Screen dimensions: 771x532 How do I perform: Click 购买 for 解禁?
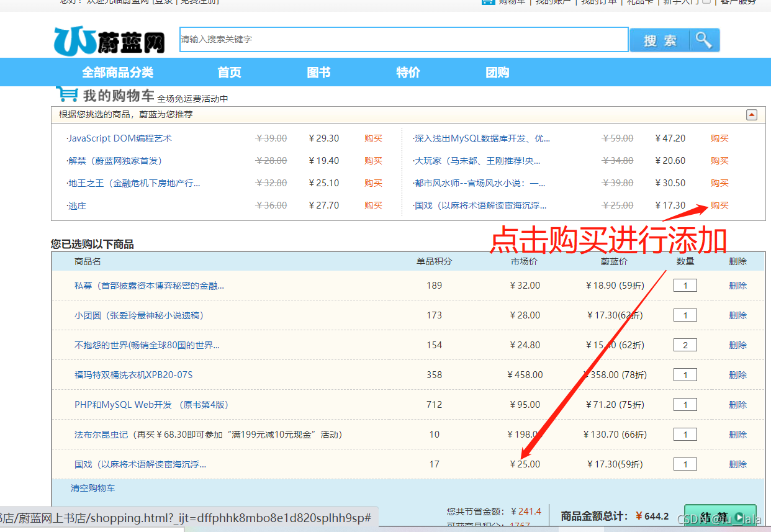pyautogui.click(x=373, y=161)
